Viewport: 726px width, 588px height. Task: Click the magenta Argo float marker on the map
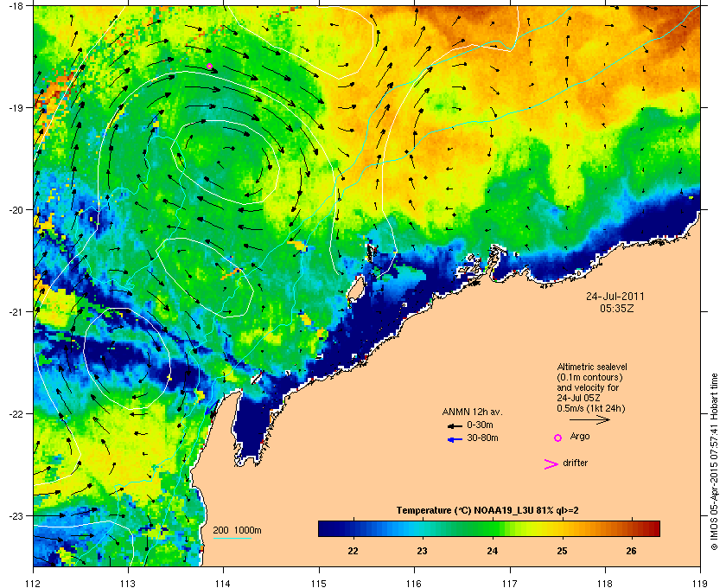209,67
